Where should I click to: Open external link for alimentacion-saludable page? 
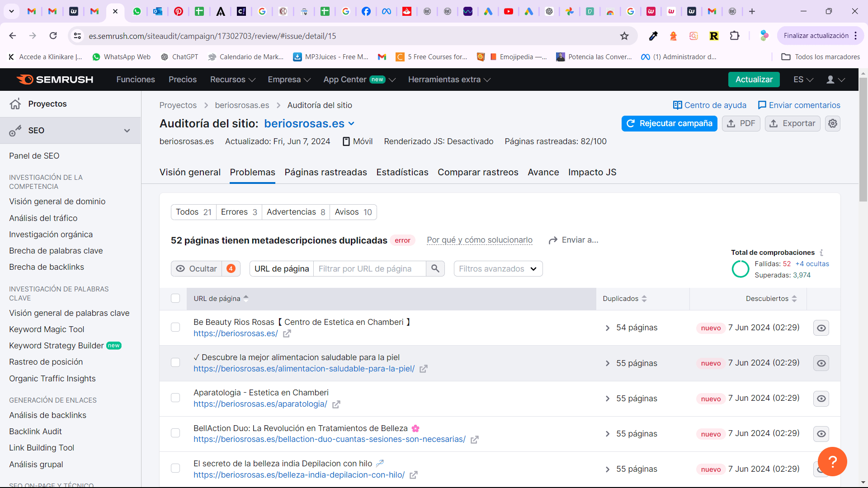click(424, 369)
